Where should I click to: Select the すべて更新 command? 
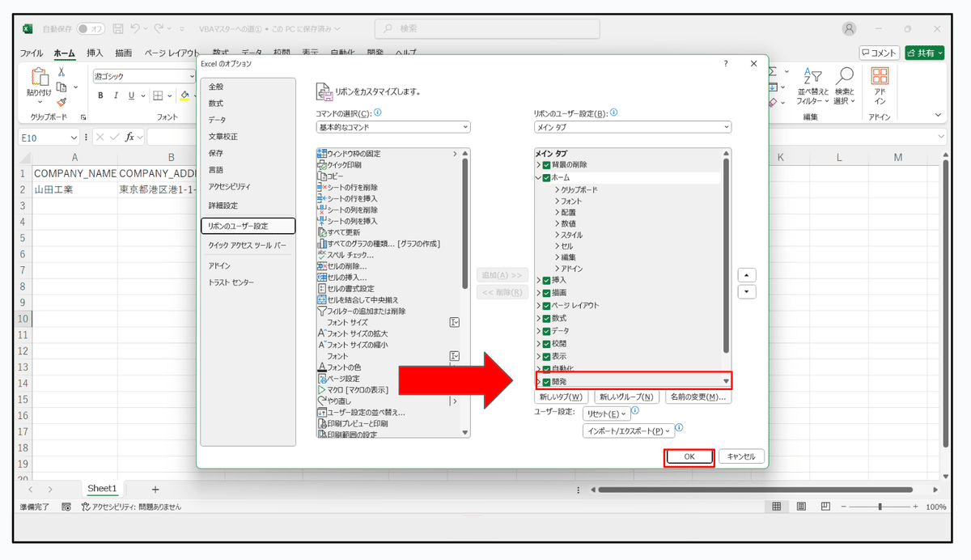point(388,232)
